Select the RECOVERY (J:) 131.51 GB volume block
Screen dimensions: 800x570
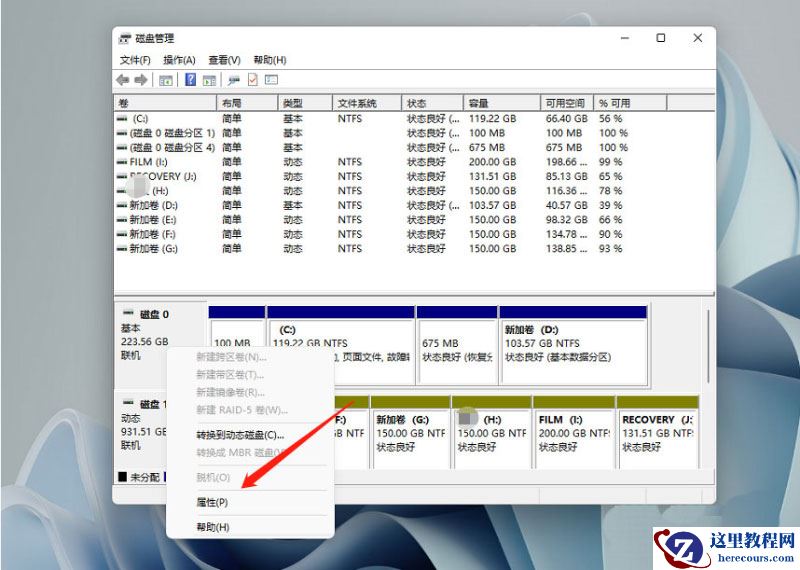click(657, 432)
